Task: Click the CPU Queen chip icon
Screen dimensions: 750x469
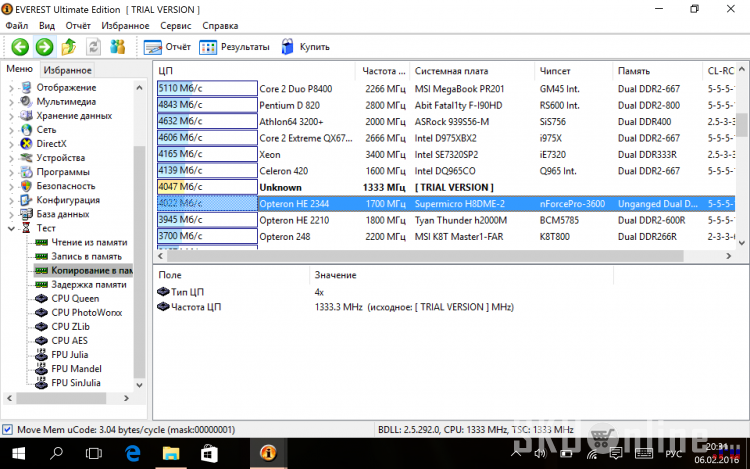Action: point(42,299)
